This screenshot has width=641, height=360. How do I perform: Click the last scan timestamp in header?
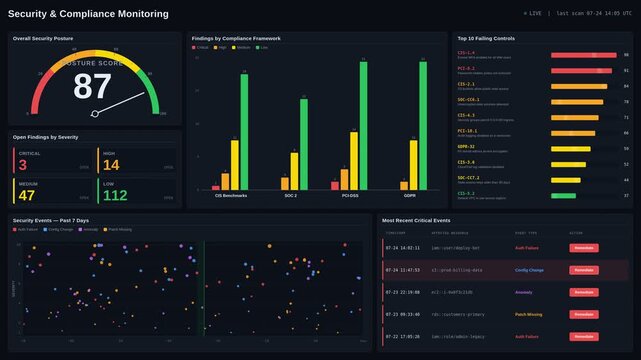[594, 13]
